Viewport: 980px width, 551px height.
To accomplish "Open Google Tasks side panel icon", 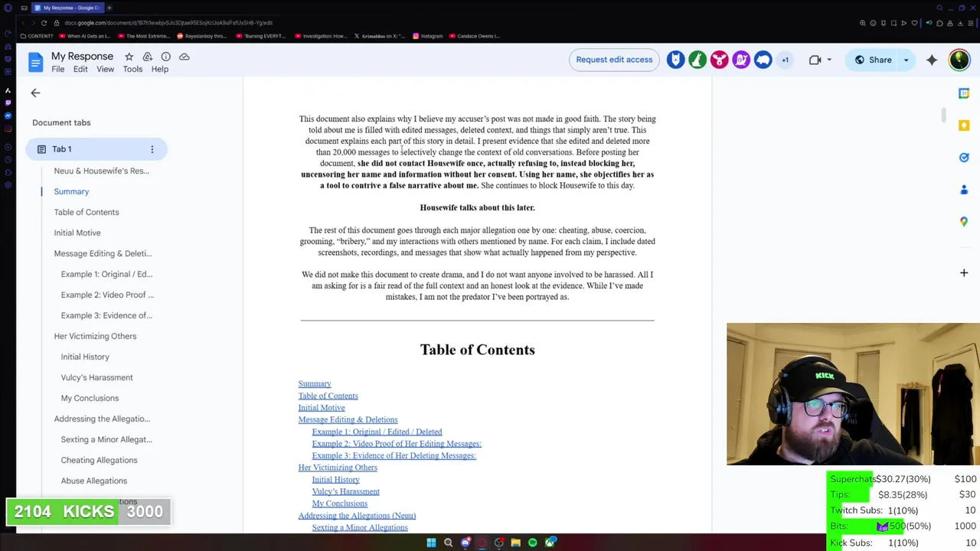I will [x=964, y=157].
